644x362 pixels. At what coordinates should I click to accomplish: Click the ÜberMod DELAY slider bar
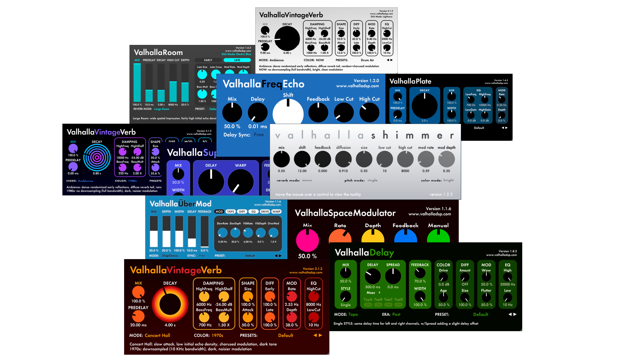(x=192, y=232)
